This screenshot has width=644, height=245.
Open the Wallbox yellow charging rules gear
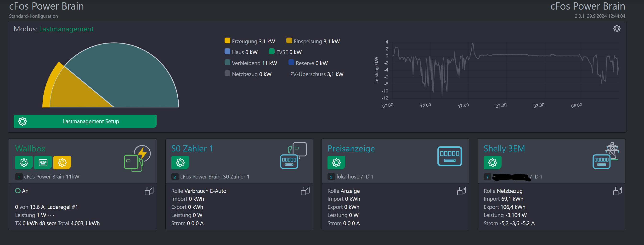point(62,163)
